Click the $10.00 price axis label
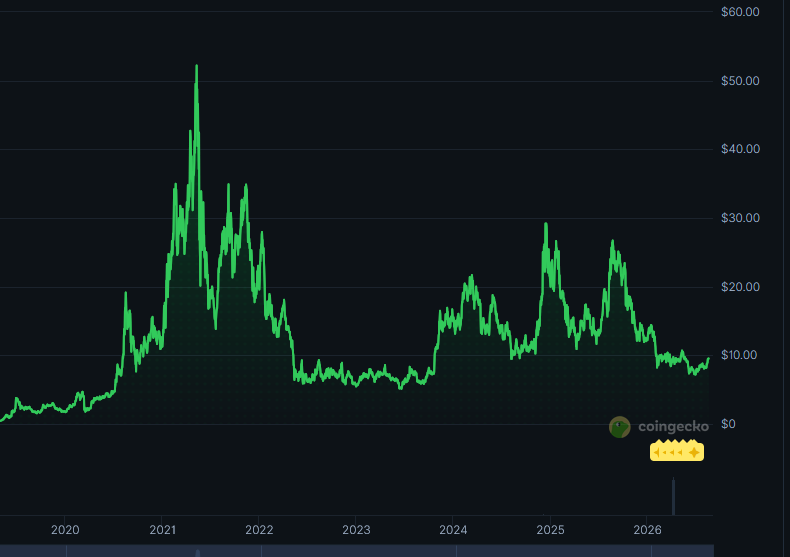 pyautogui.click(x=739, y=355)
